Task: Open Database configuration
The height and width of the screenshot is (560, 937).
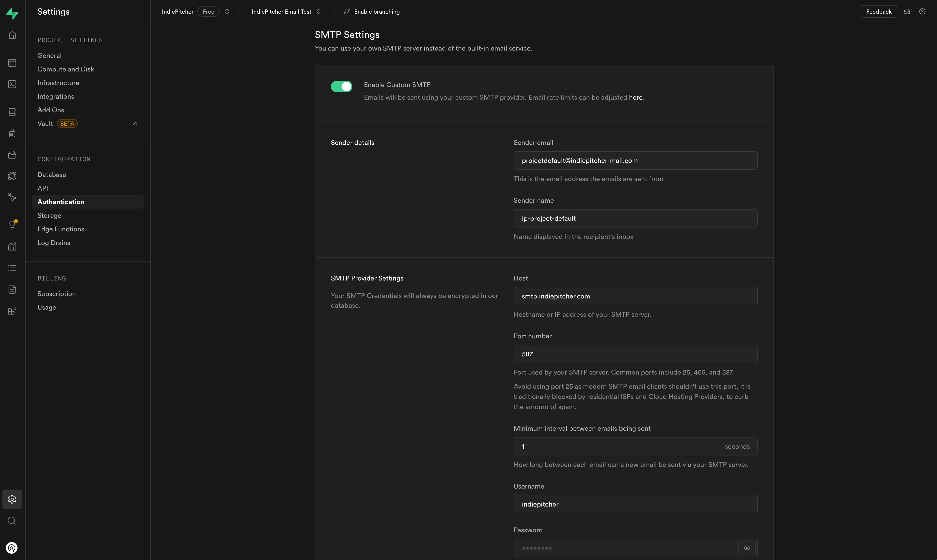Action: (x=52, y=175)
